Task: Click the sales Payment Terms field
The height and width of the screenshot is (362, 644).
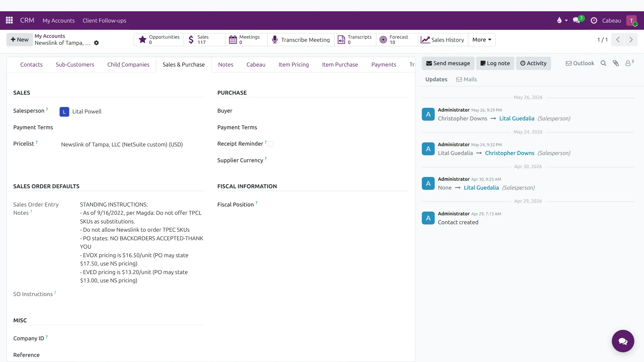Action: (132, 128)
